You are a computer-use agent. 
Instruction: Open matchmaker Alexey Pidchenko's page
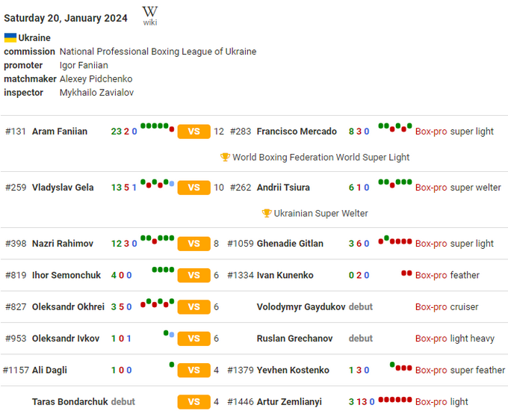coord(96,78)
